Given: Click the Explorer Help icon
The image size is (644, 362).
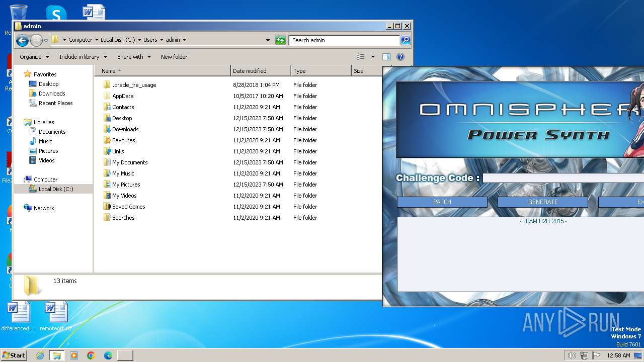Looking at the screenshot, I should (400, 57).
